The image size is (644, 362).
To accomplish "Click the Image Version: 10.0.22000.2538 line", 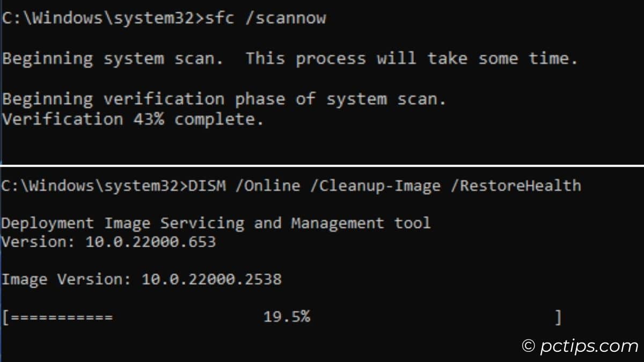I will tap(142, 279).
